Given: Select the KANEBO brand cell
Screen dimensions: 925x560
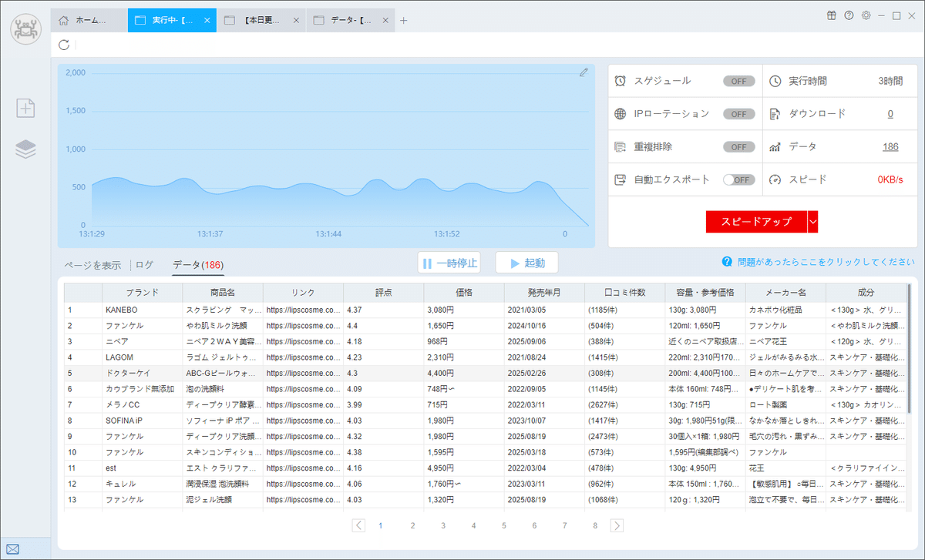Looking at the screenshot, I should 142,310.
